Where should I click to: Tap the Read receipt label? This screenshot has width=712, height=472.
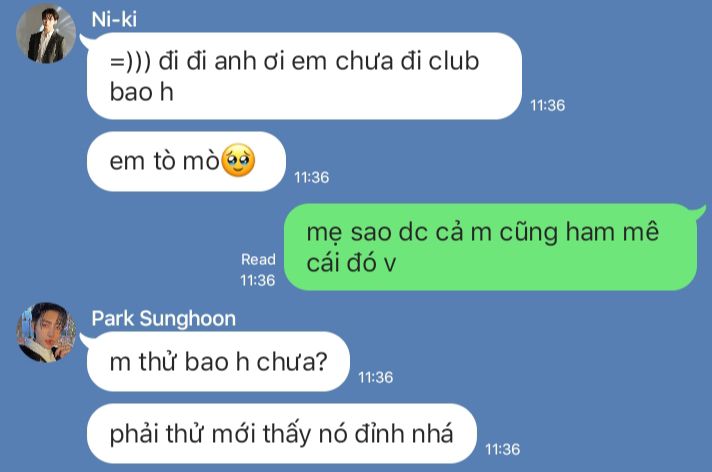[258, 259]
